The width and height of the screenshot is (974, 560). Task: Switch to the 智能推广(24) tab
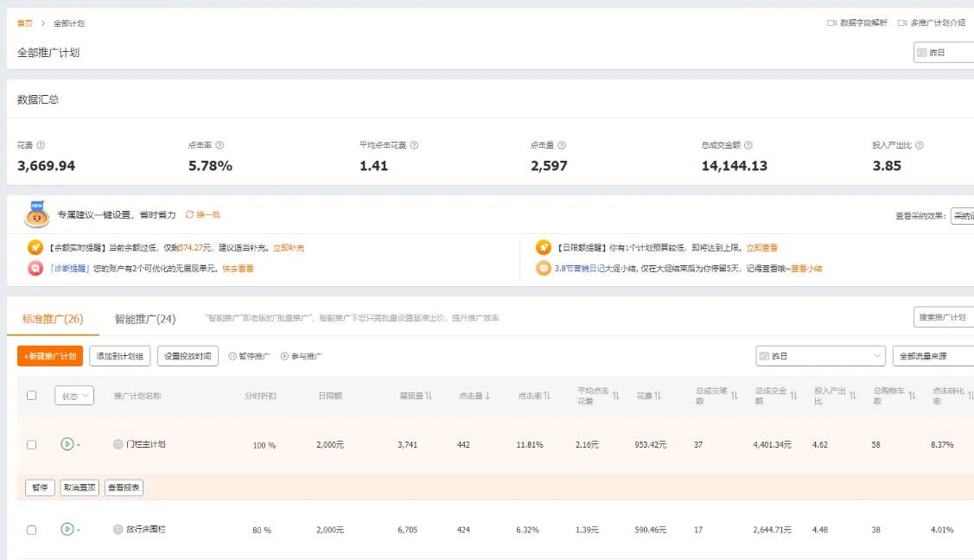144,319
